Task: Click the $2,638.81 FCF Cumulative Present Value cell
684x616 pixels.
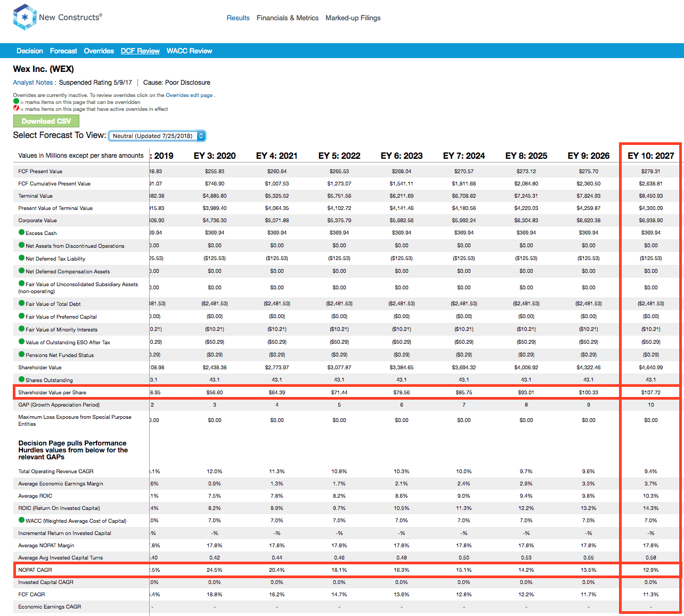Action: (x=651, y=183)
